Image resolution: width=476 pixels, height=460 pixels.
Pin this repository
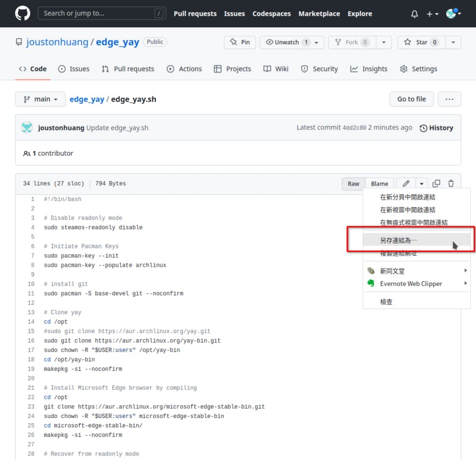pos(240,42)
